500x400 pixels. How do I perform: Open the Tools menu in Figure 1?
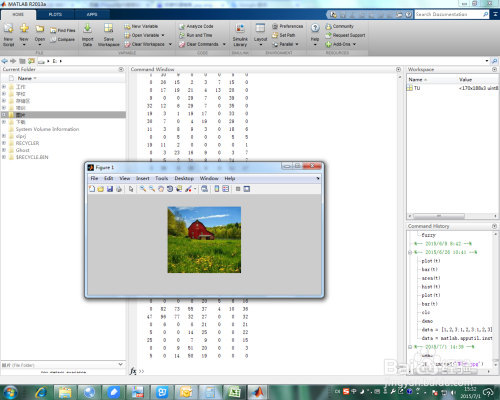tap(162, 178)
